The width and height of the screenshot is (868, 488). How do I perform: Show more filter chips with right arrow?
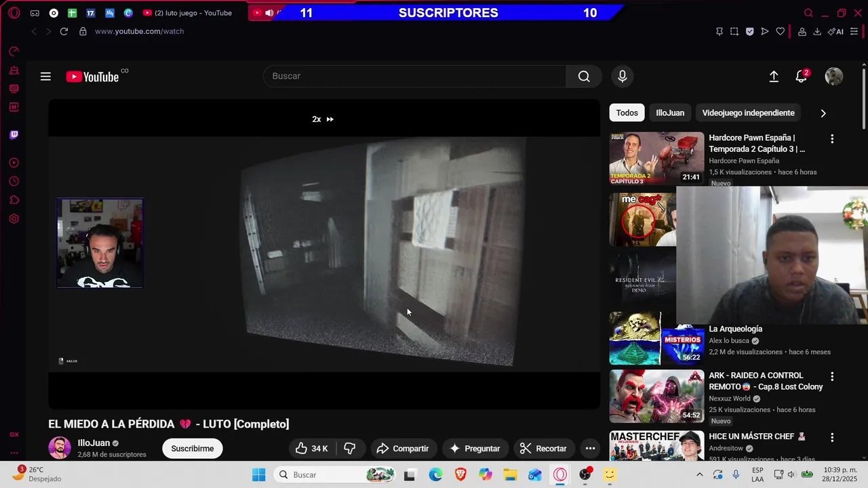coord(823,113)
